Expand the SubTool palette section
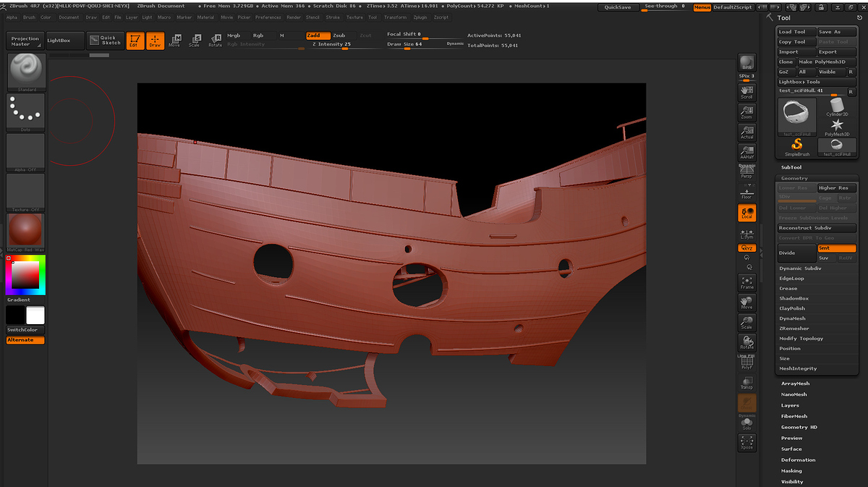This screenshot has width=868, height=487. [x=791, y=167]
